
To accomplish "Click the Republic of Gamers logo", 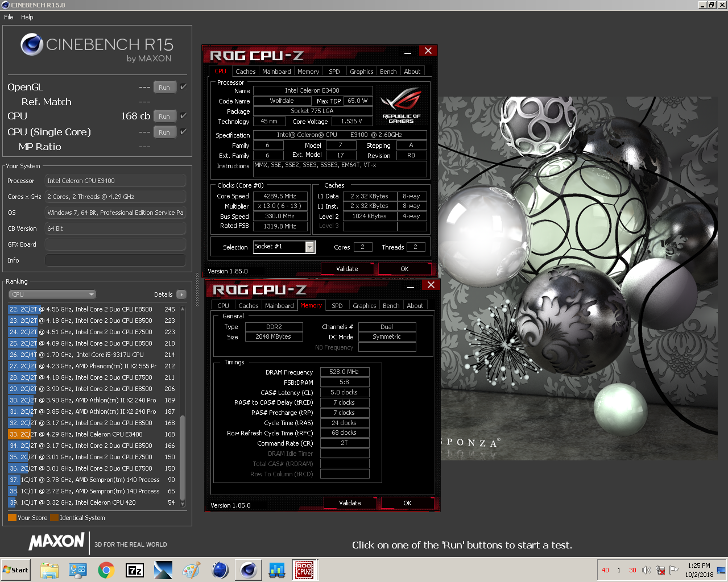I will (402, 106).
